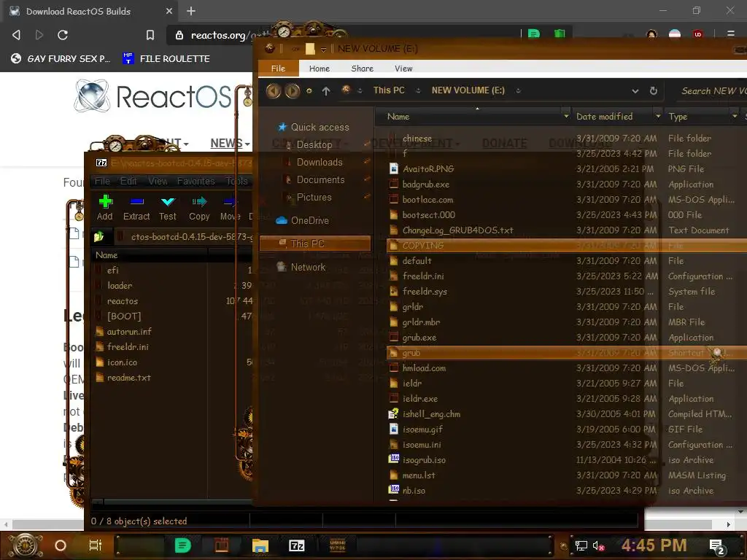Open the Home ribbon tab

(320, 69)
